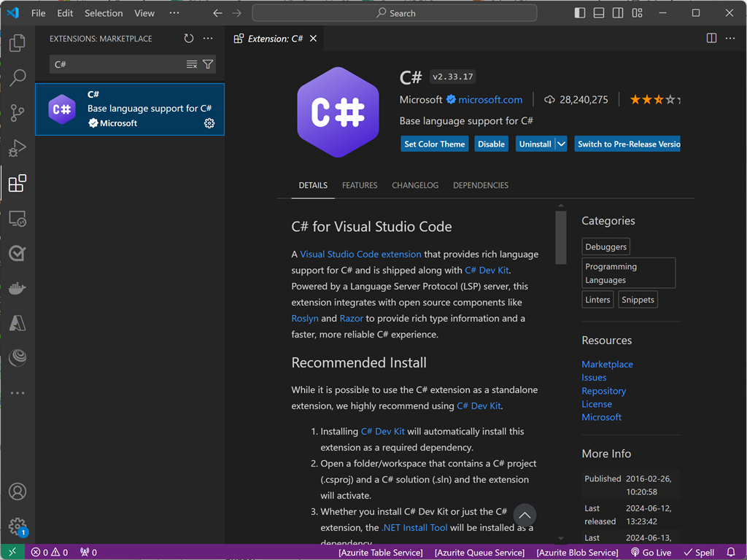Open the Remote Explorer view
Image resolution: width=747 pixels, height=560 pixels.
click(17, 218)
